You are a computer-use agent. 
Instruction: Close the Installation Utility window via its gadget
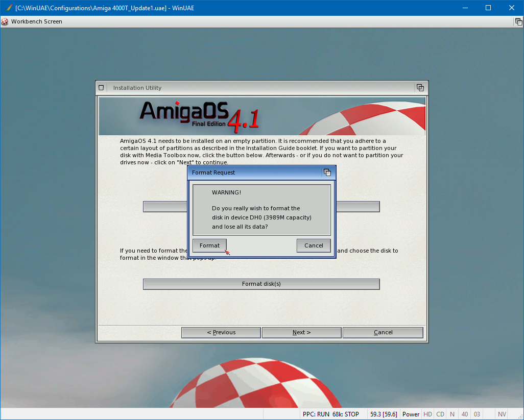tap(101, 88)
